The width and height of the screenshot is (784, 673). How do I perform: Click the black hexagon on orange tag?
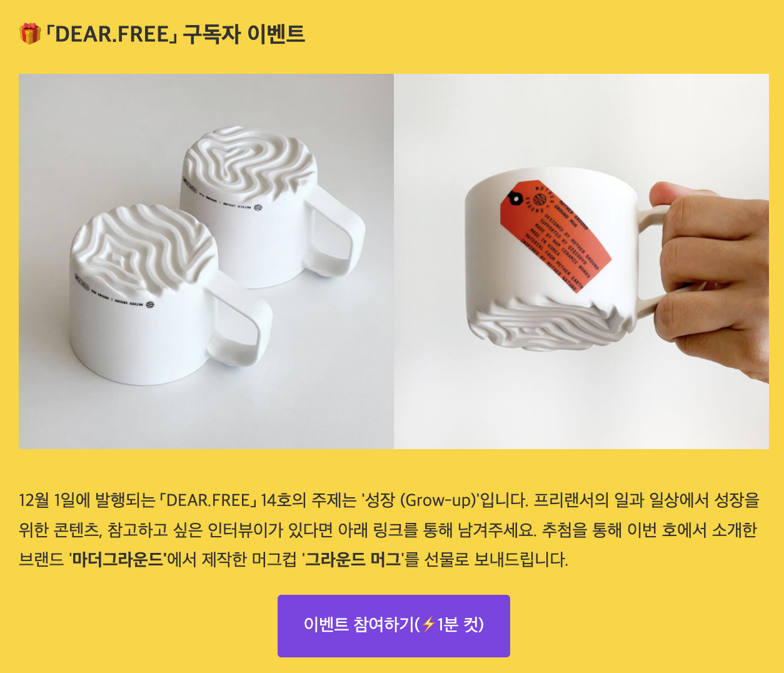(515, 198)
